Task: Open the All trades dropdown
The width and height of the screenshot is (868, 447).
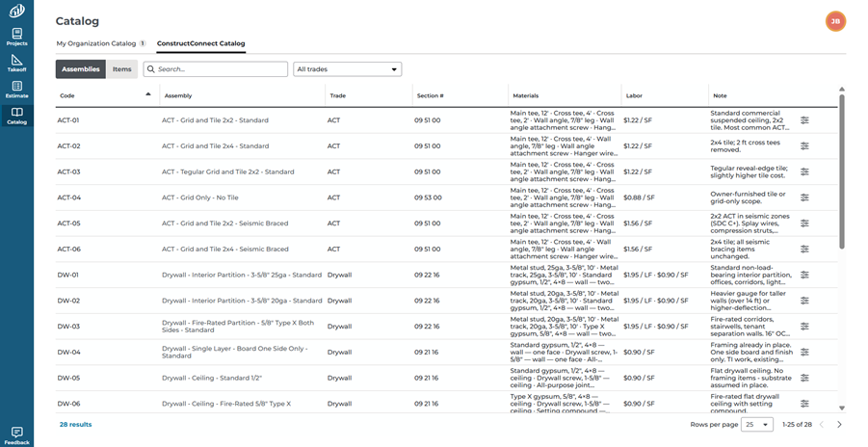Action: [347, 69]
